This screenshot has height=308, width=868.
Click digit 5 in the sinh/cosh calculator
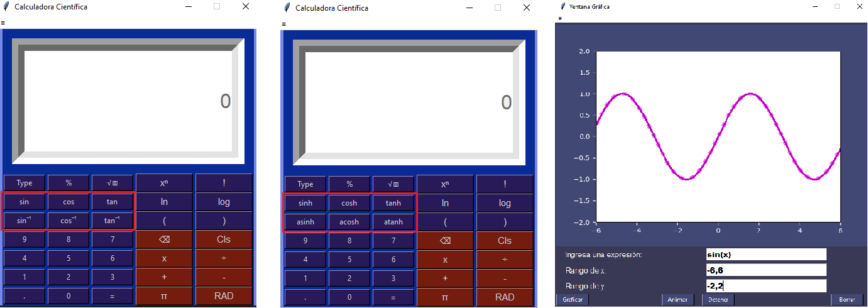[349, 260]
